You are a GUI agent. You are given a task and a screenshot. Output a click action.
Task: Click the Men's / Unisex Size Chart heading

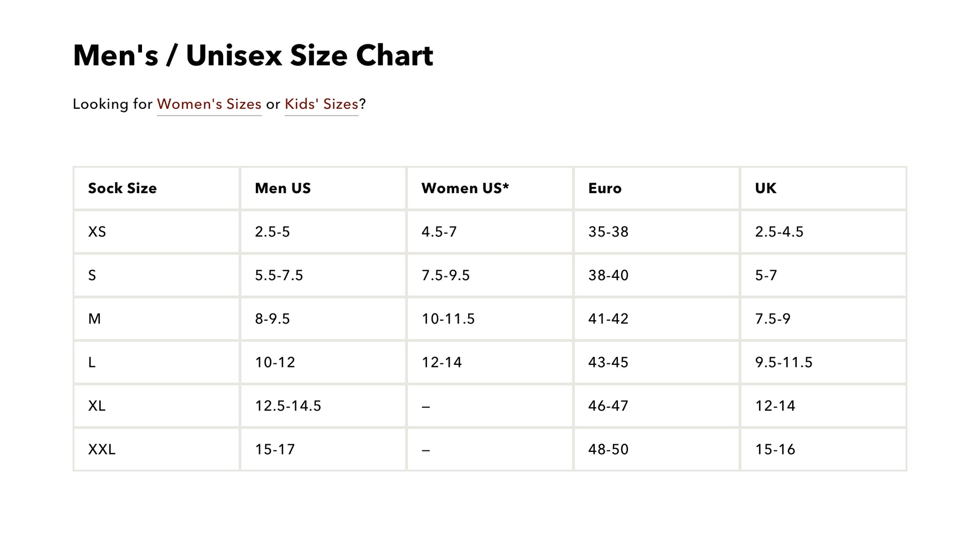253,55
